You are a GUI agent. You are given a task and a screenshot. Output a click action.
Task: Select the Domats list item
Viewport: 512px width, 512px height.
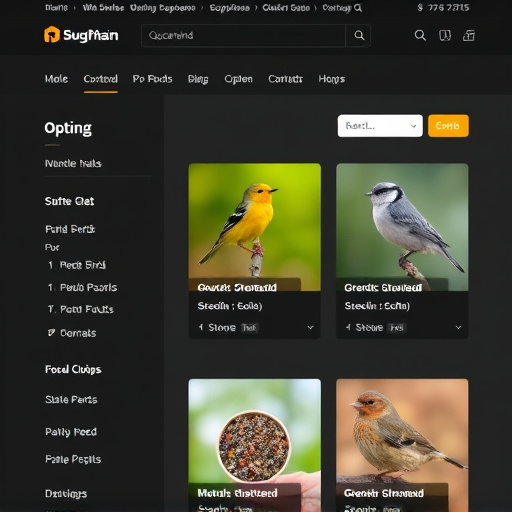point(78,333)
